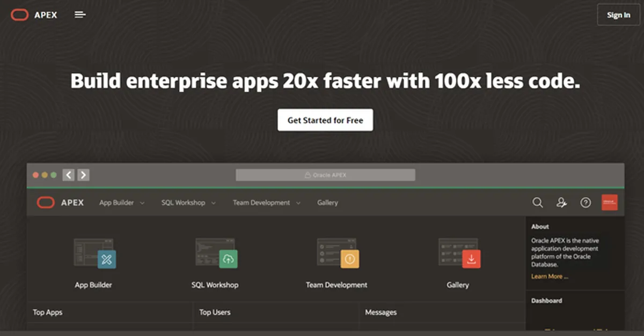Open the administration user-wrench icon
This screenshot has width=644, height=336.
[x=561, y=203]
